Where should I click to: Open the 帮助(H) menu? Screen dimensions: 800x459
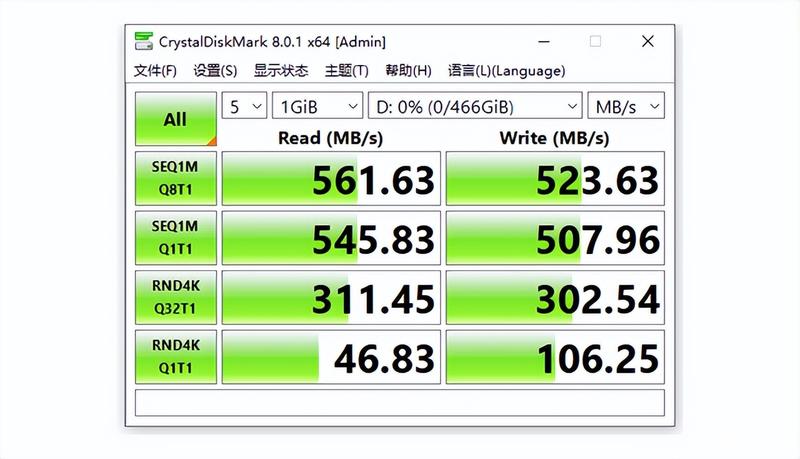coord(408,70)
